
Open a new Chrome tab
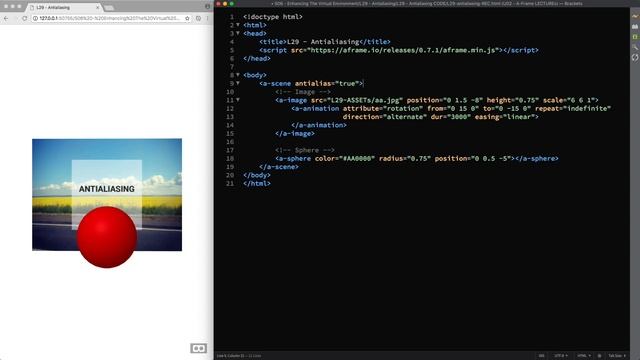(x=109, y=8)
